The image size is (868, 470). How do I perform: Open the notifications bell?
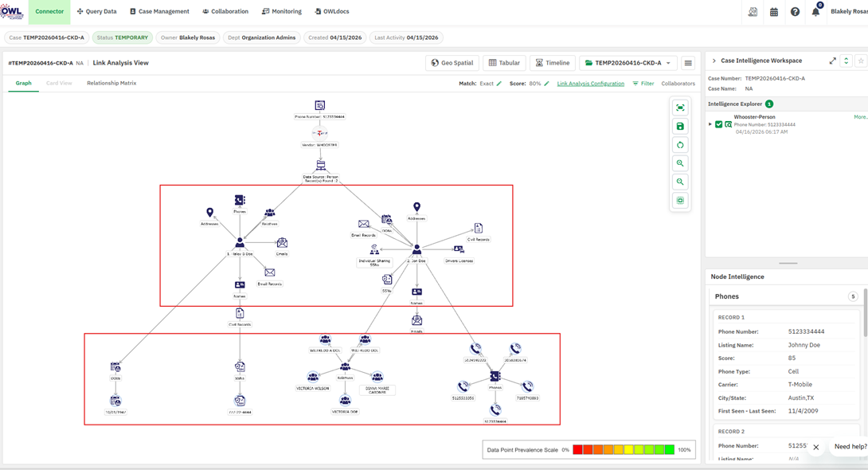point(816,12)
